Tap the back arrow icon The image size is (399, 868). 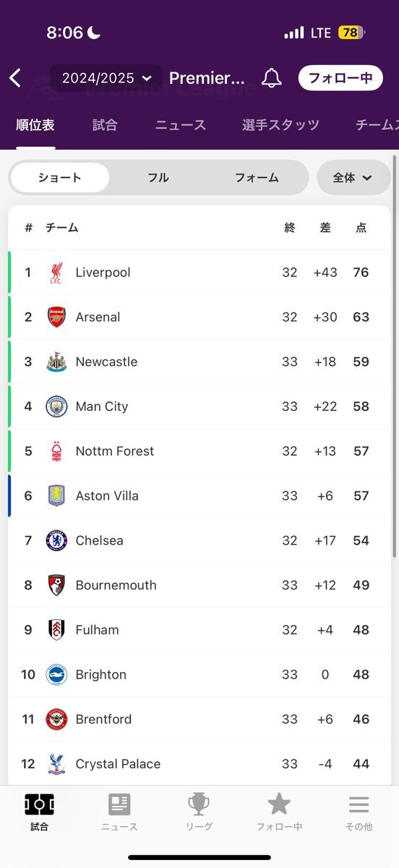tap(15, 78)
